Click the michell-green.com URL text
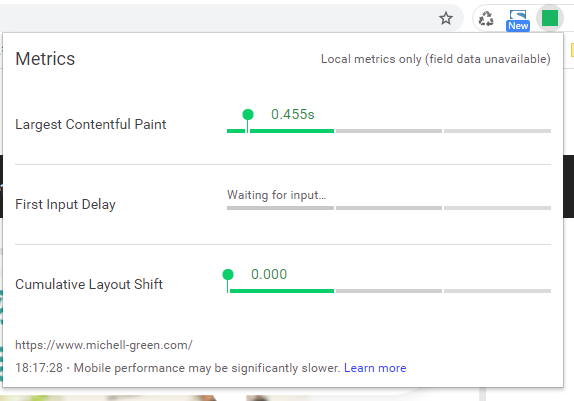This screenshot has height=401, width=574. pos(104,345)
